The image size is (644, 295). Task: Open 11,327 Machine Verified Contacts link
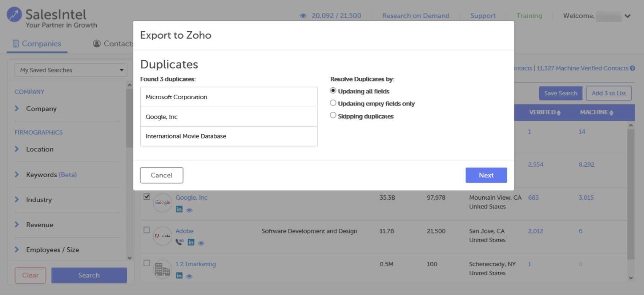(x=582, y=68)
